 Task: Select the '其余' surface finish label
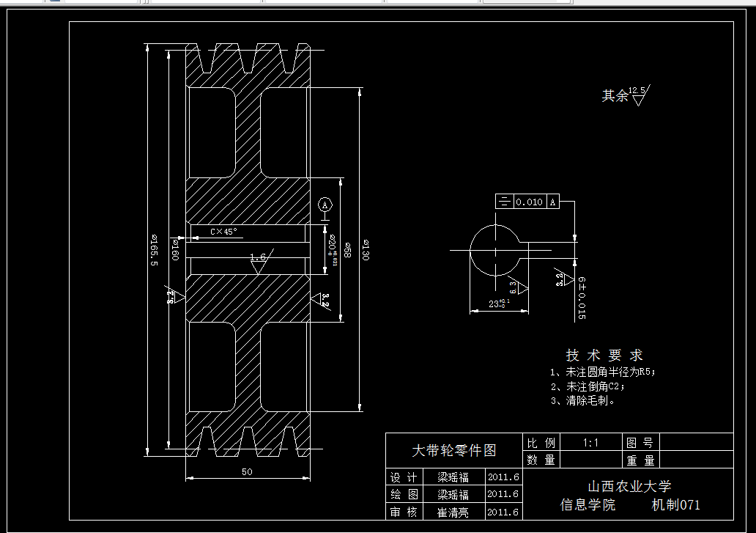pyautogui.click(x=615, y=95)
